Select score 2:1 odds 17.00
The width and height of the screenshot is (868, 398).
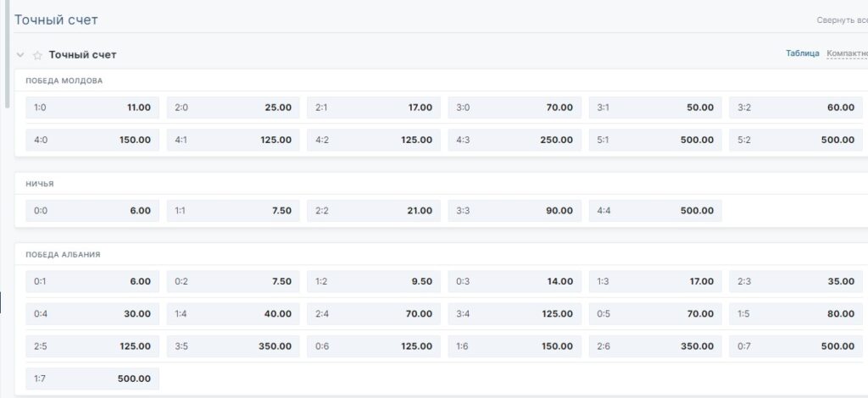tap(374, 108)
